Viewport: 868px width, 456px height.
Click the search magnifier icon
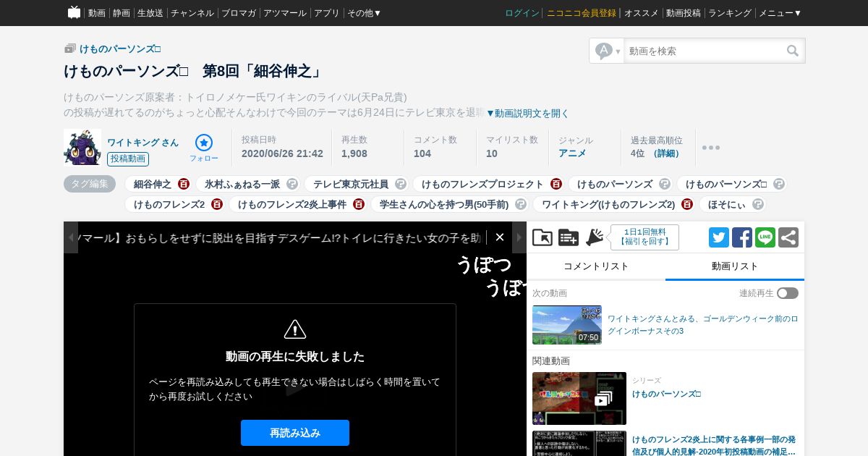pos(793,51)
